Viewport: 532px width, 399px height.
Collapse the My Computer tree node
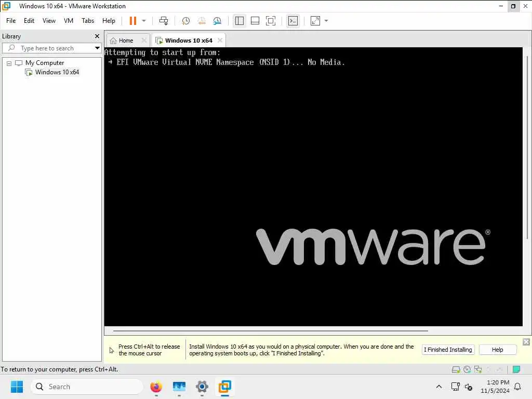tap(9, 63)
